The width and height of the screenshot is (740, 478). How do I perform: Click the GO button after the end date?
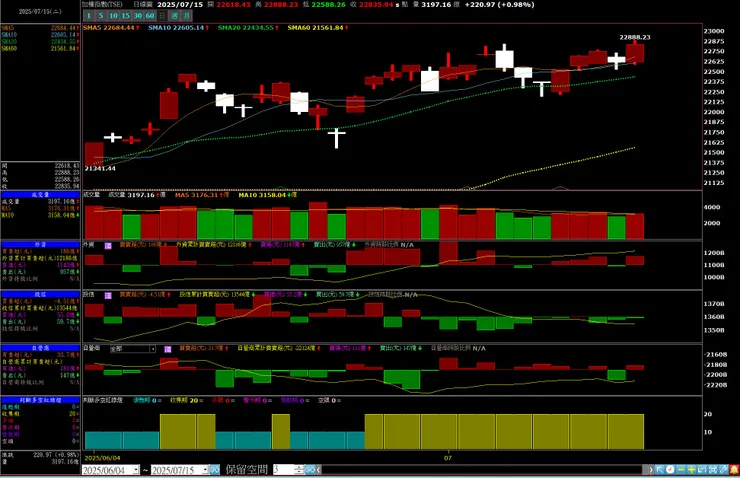pyautogui.click(x=214, y=470)
